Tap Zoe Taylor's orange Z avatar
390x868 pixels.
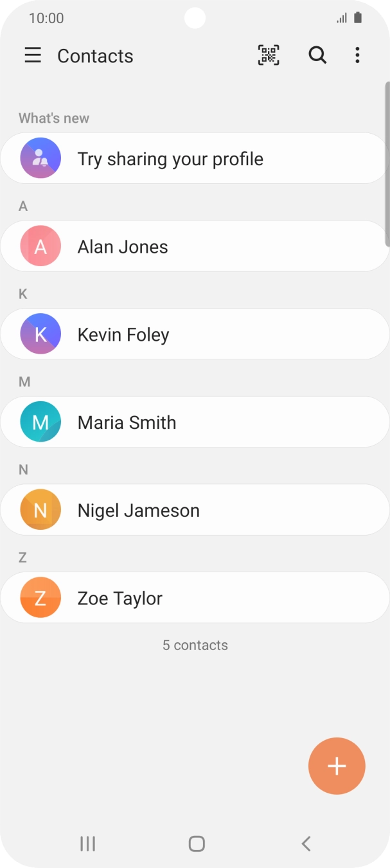click(40, 598)
